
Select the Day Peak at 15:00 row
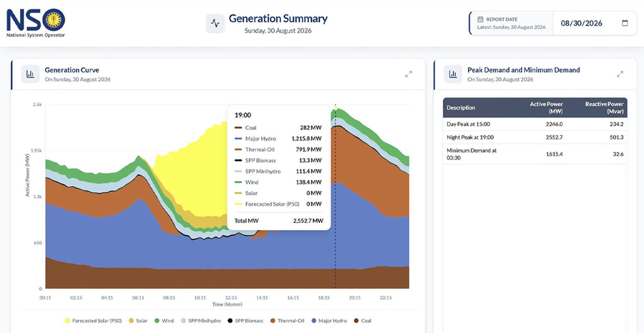point(535,124)
